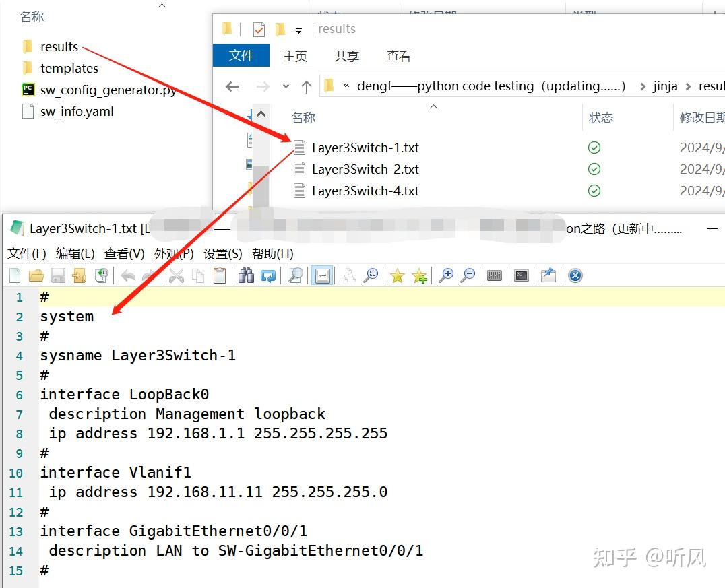Open recent locations dropdown beside navigation arrows
Screen dimensions: 725x588
285,86
